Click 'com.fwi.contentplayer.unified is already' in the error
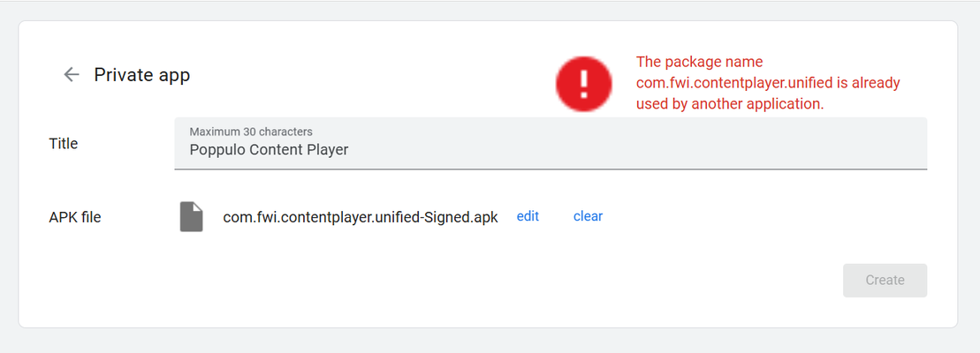The height and width of the screenshot is (353, 980). coord(768,83)
